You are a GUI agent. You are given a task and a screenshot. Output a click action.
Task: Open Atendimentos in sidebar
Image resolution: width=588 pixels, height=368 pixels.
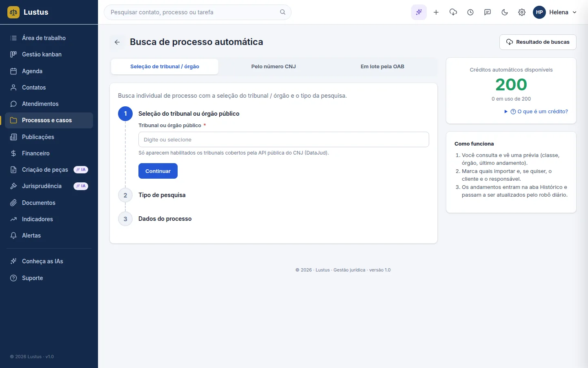[49, 104]
